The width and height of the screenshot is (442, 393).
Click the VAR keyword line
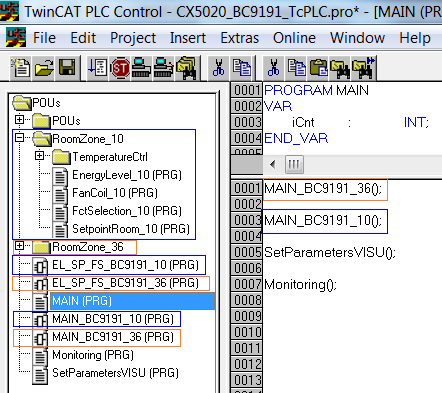278,106
